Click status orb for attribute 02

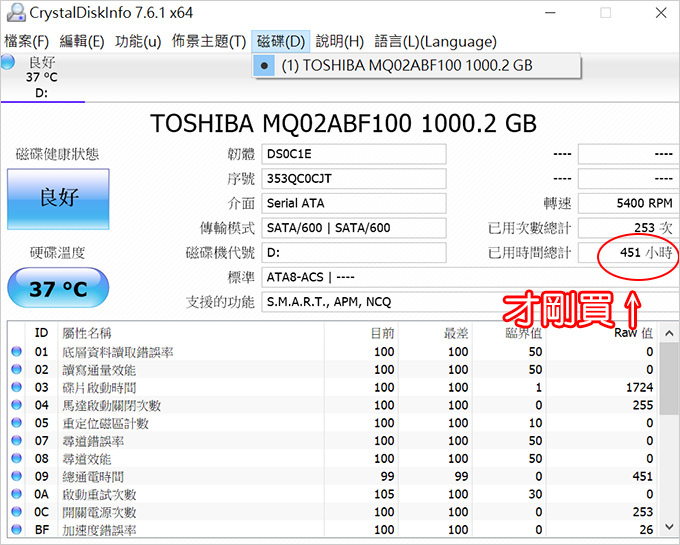click(16, 369)
